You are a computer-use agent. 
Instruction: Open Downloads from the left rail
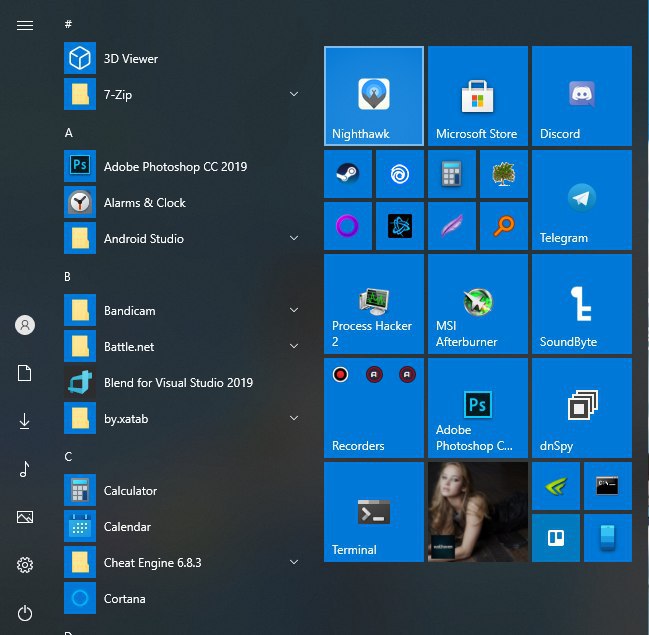click(x=25, y=421)
